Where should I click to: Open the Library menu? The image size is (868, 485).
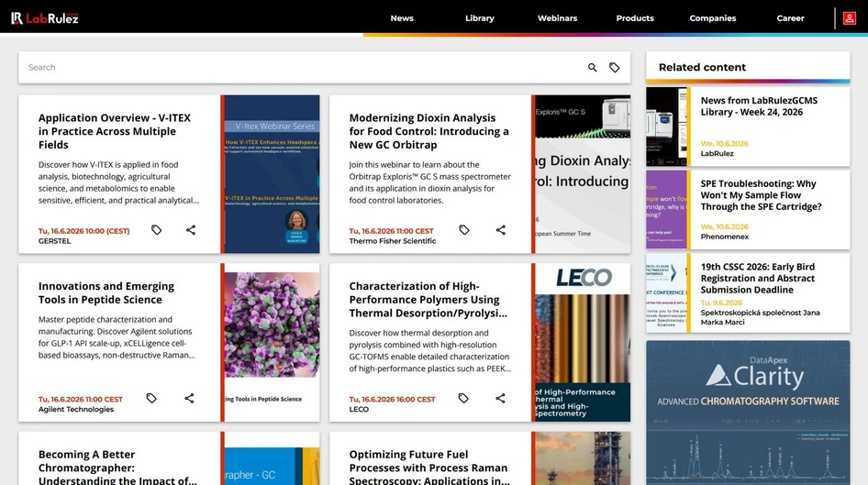(x=479, y=18)
